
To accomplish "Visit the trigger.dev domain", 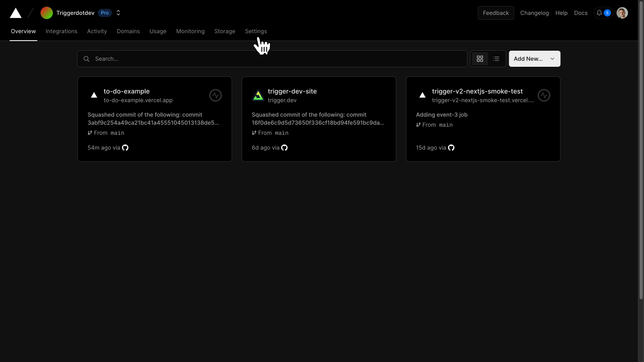I will 282,100.
